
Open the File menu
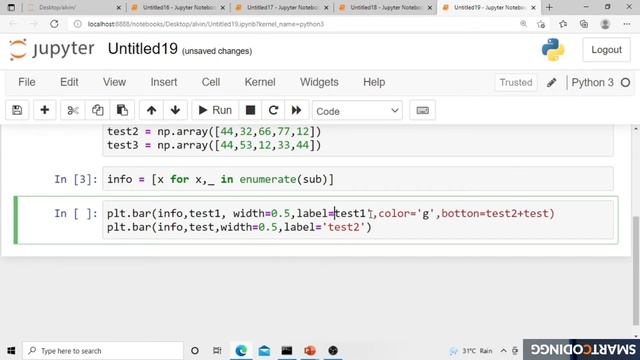tap(27, 82)
